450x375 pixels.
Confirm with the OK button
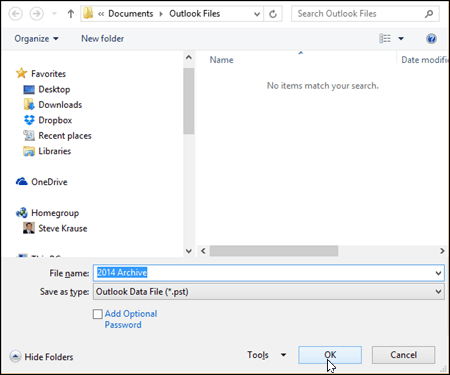click(x=330, y=355)
